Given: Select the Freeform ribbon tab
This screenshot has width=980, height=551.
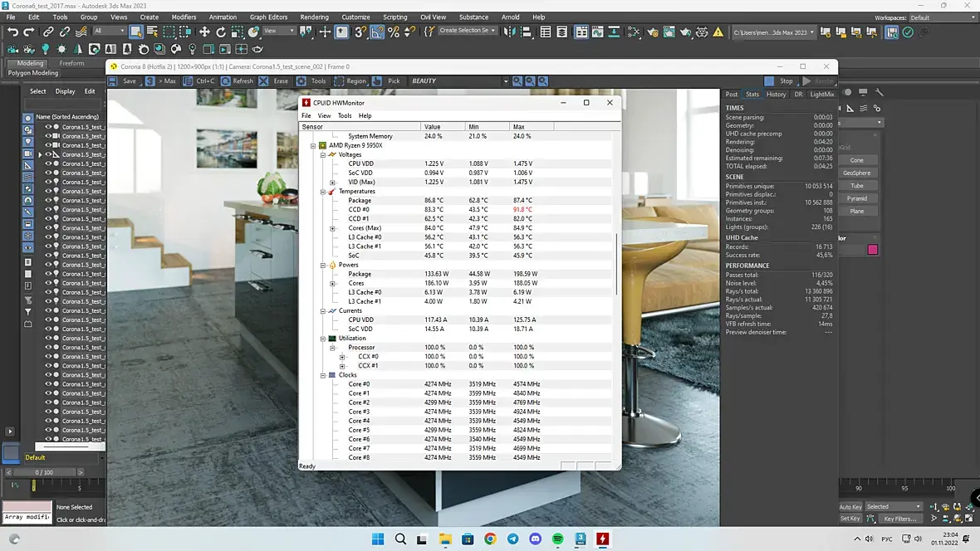Looking at the screenshot, I should point(71,63).
